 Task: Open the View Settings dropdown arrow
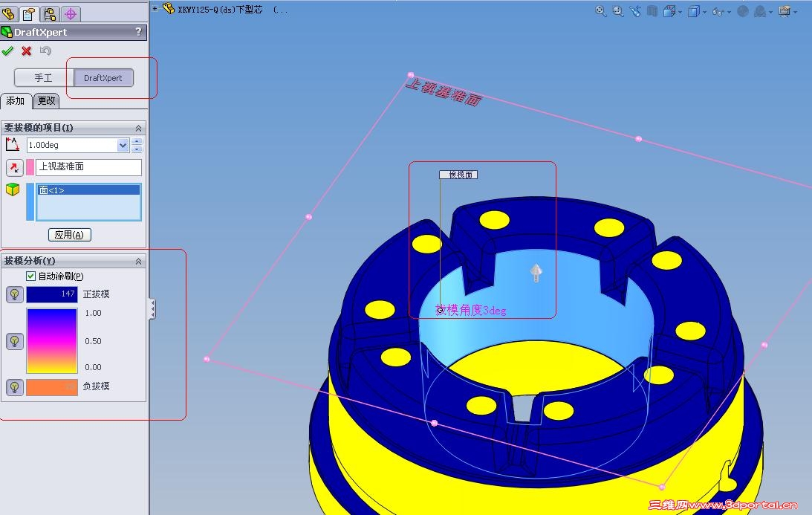796,12
